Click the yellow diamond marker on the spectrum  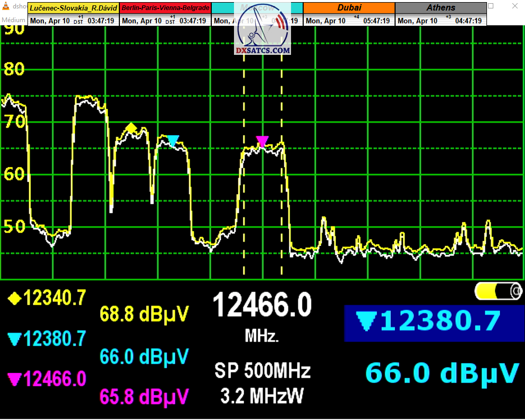[132, 128]
